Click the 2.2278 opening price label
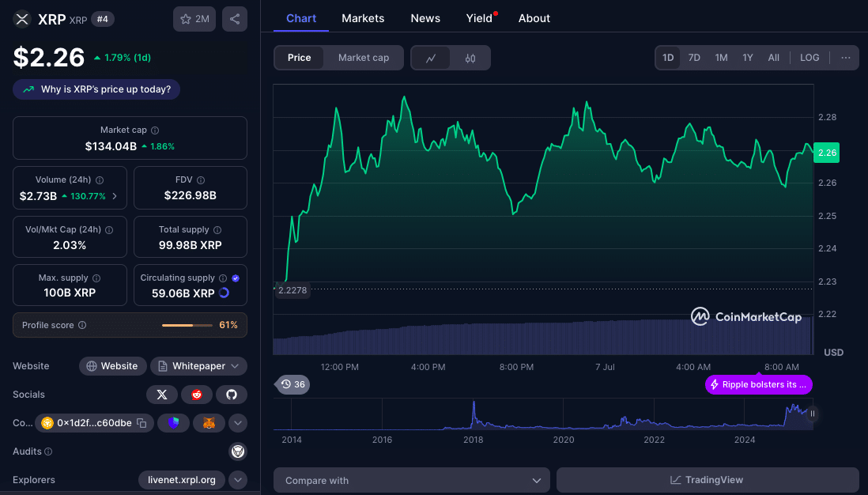This screenshot has width=868, height=495. point(292,290)
